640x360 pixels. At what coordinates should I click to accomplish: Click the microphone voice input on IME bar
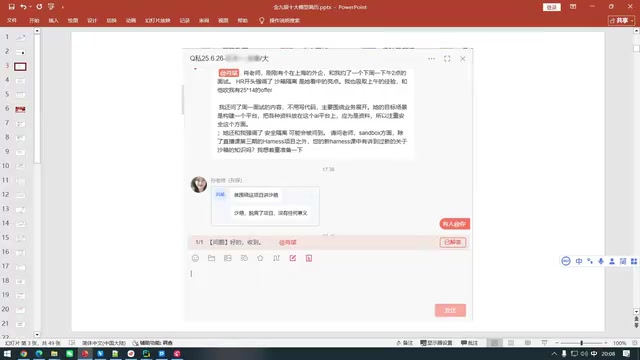pos(601,261)
